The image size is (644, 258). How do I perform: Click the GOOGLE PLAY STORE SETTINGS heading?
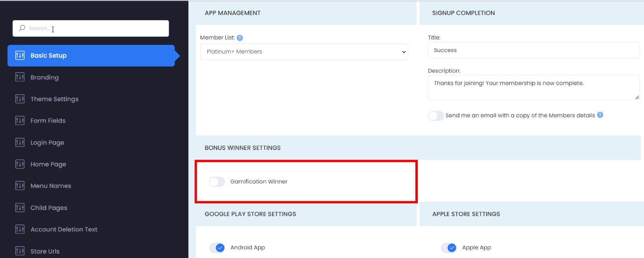[250, 214]
